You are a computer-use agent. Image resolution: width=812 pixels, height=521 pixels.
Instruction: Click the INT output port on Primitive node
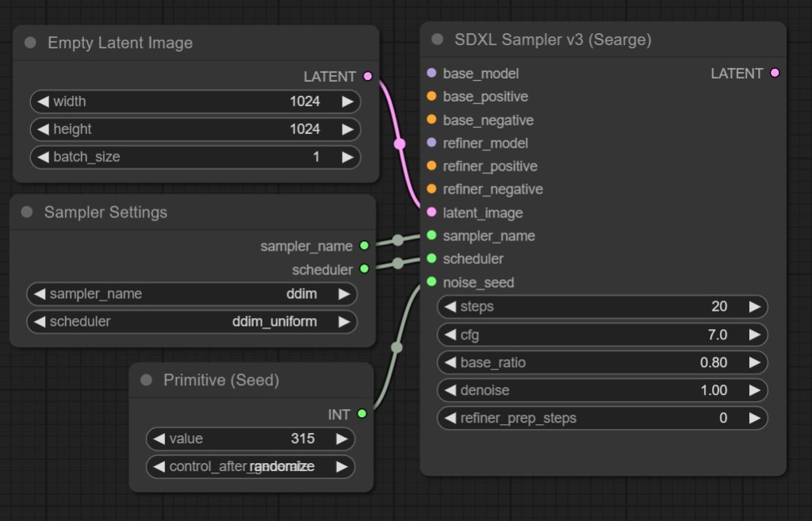pos(362,414)
